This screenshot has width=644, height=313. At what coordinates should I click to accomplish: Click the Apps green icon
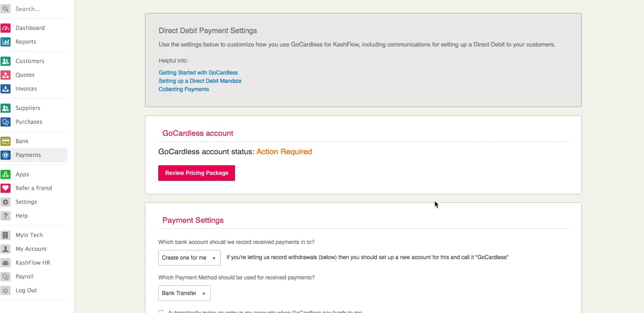pyautogui.click(x=6, y=174)
